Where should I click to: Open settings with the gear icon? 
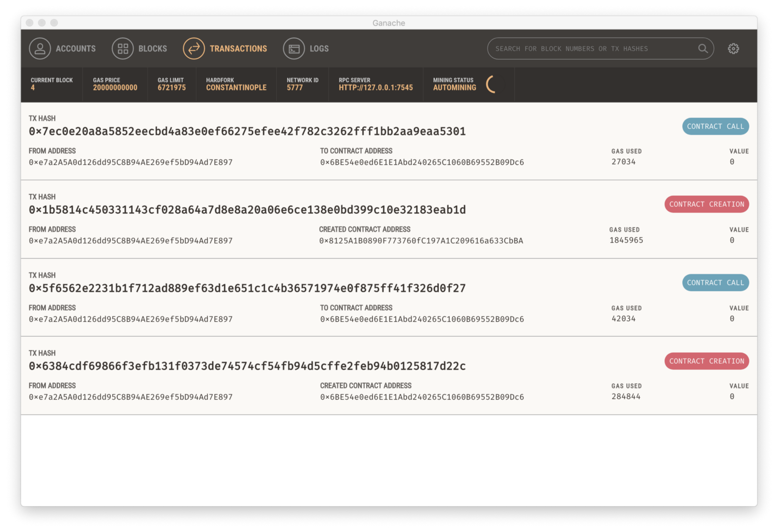coord(733,49)
